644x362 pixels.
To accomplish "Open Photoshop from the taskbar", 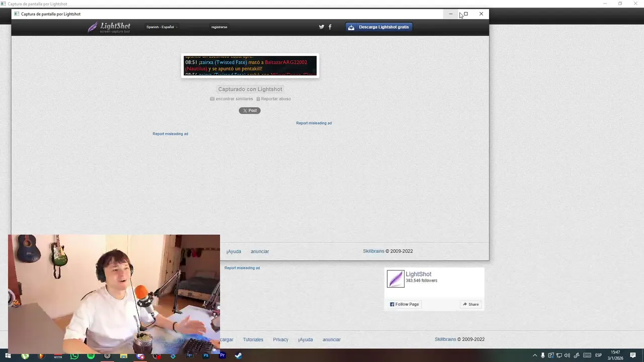I will 206,355.
